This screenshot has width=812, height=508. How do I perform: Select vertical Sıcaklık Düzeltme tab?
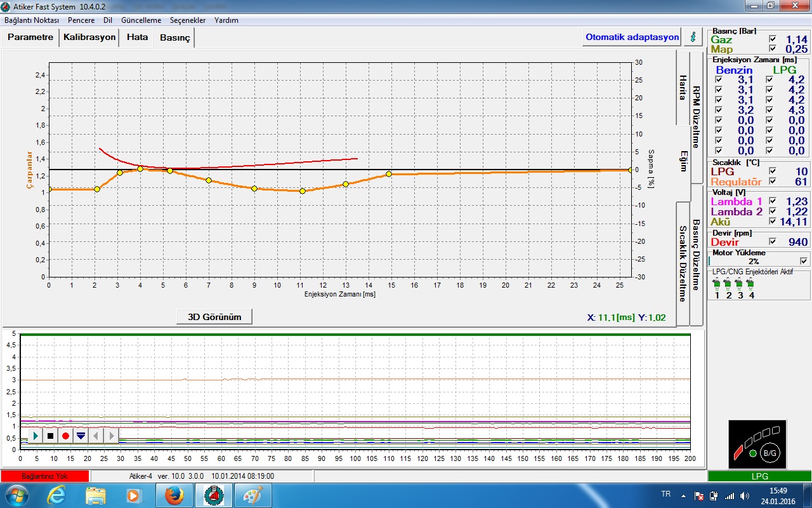click(683, 264)
